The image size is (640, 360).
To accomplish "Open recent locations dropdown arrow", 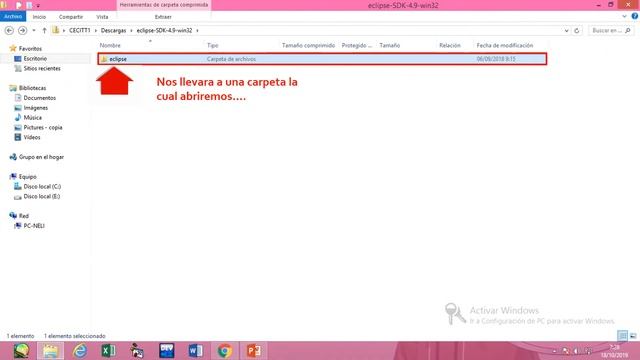I will click(34, 31).
